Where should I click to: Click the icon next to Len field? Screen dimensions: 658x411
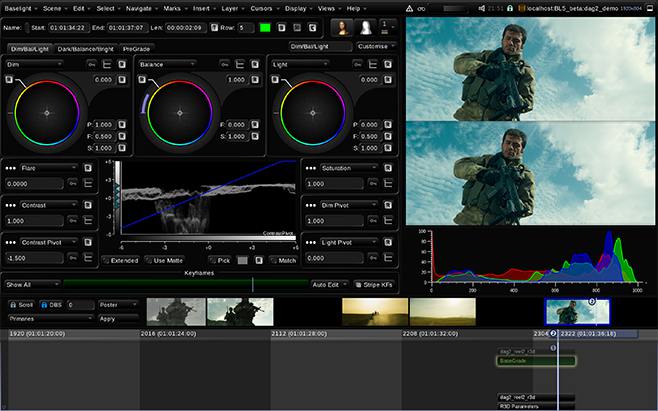coord(214,28)
